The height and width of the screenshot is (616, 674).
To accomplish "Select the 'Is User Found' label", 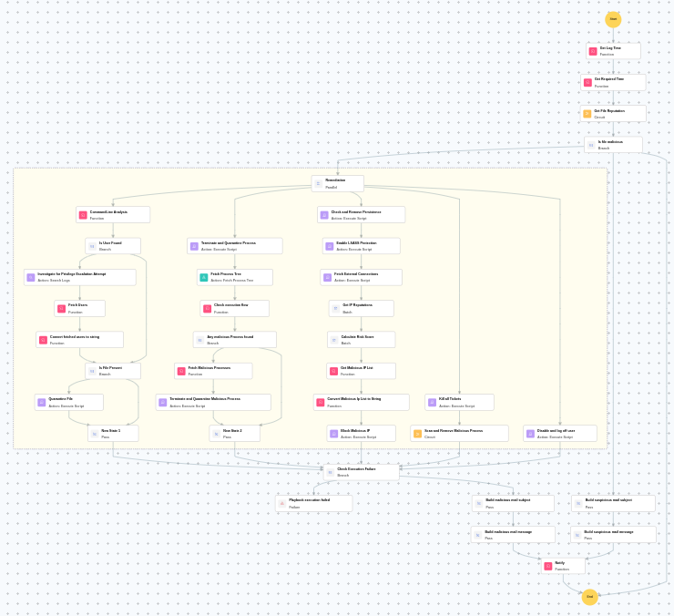I will click(110, 243).
